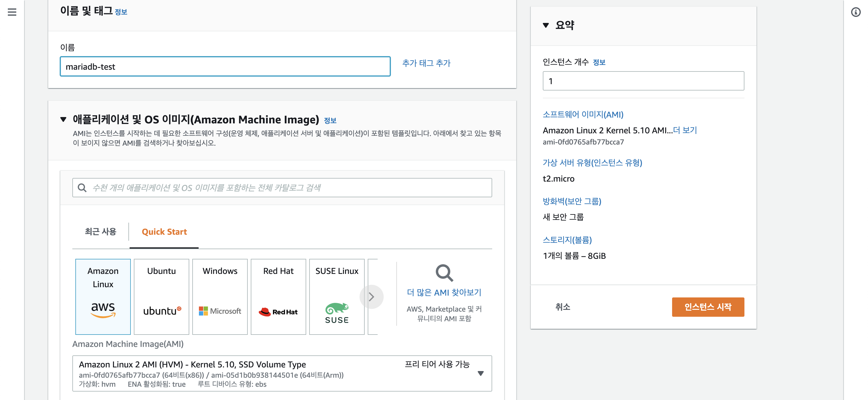Open the 방화벽(보안 그룹) summary link
This screenshot has width=868, height=400.
click(572, 201)
